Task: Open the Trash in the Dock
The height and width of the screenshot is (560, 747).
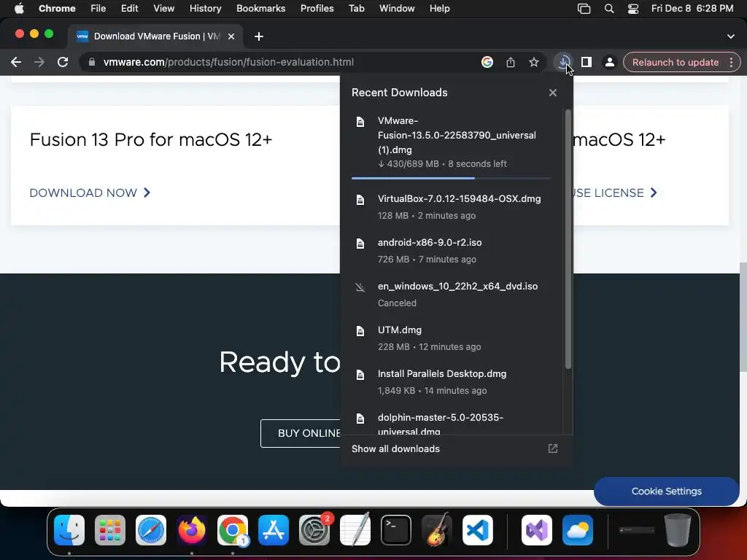Action: [x=678, y=530]
